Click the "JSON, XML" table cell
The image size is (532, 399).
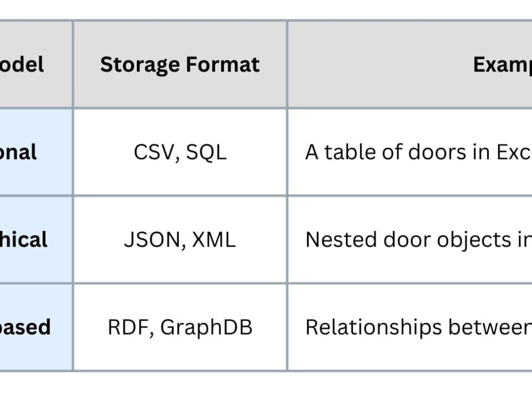(180, 239)
